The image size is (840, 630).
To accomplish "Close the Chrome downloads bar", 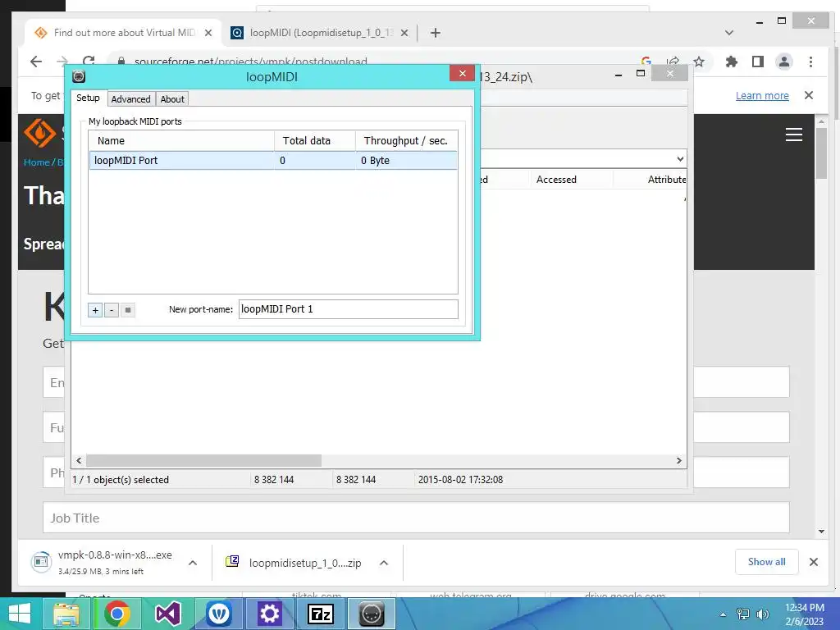I will [813, 562].
